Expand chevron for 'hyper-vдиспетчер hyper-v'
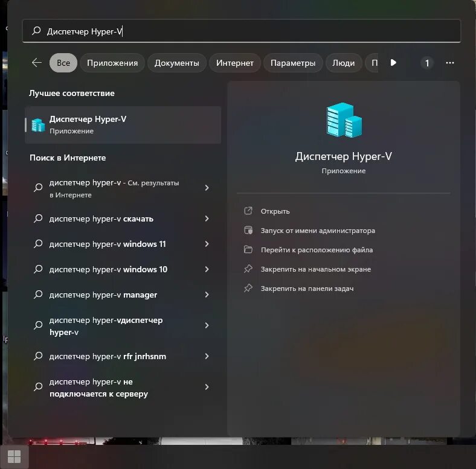This screenshot has width=476, height=469. pos(207,325)
